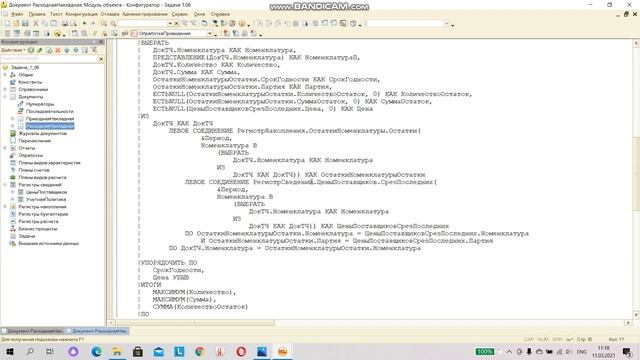This screenshot has height=360, width=640.
Task: Open the Действия dropdown menu
Action: point(13,50)
